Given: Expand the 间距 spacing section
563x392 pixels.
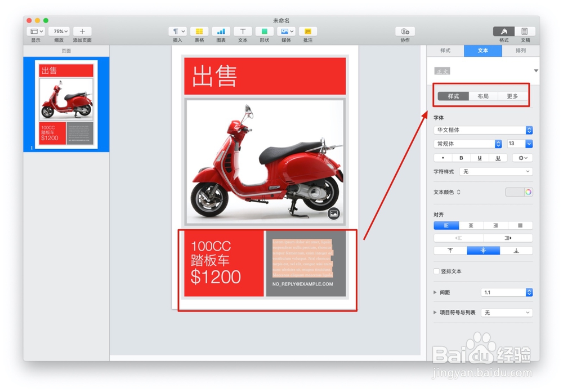Looking at the screenshot, I should tap(435, 292).
